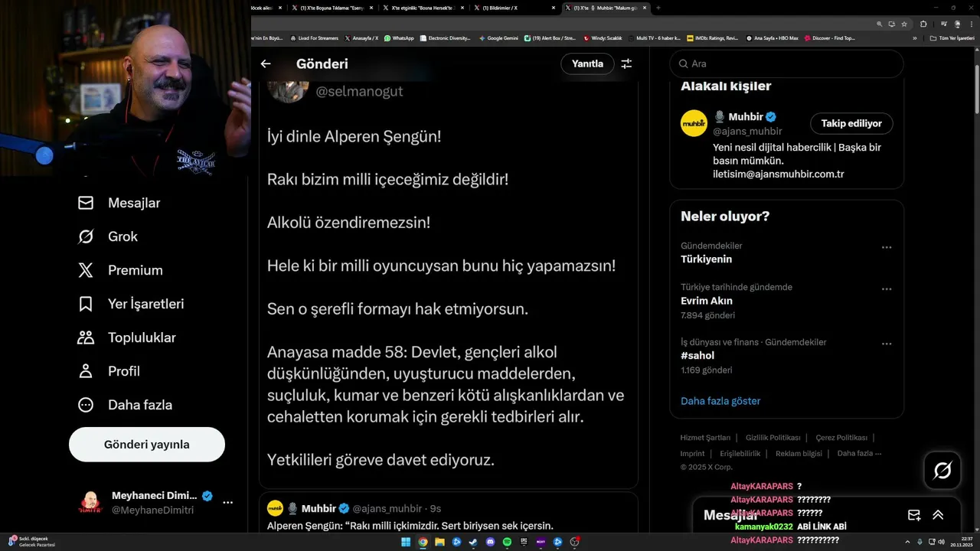The image size is (980, 551).
Task: Open Chrome from the taskbar
Action: coord(423,542)
